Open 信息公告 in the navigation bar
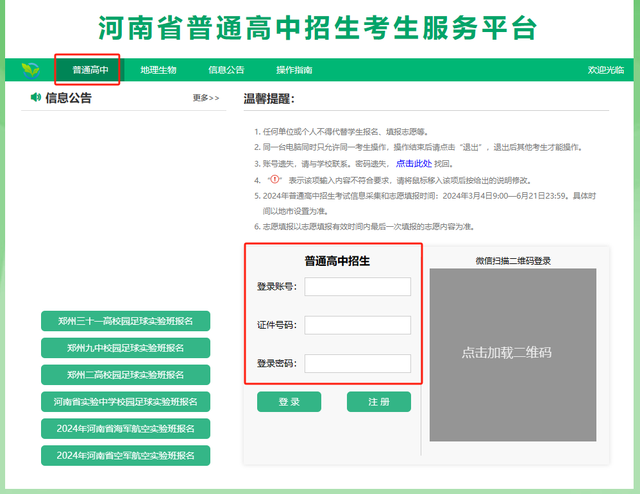 pyautogui.click(x=226, y=70)
